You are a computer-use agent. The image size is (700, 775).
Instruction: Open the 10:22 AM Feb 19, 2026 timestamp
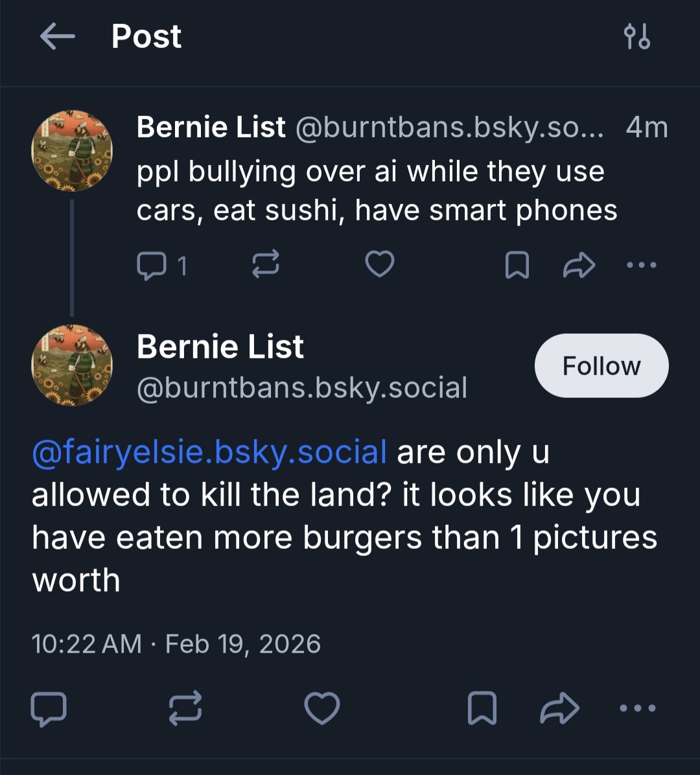point(176,644)
